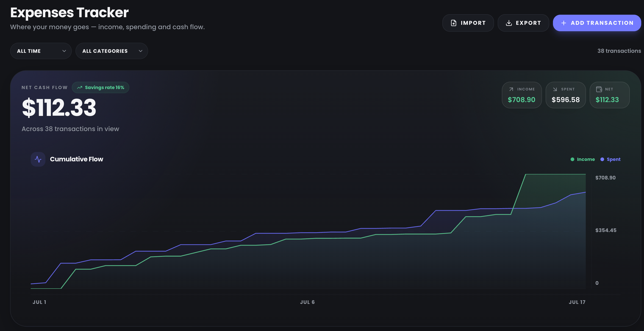
Task: Click the Cumulative Flow chart title
Action: pyautogui.click(x=77, y=159)
